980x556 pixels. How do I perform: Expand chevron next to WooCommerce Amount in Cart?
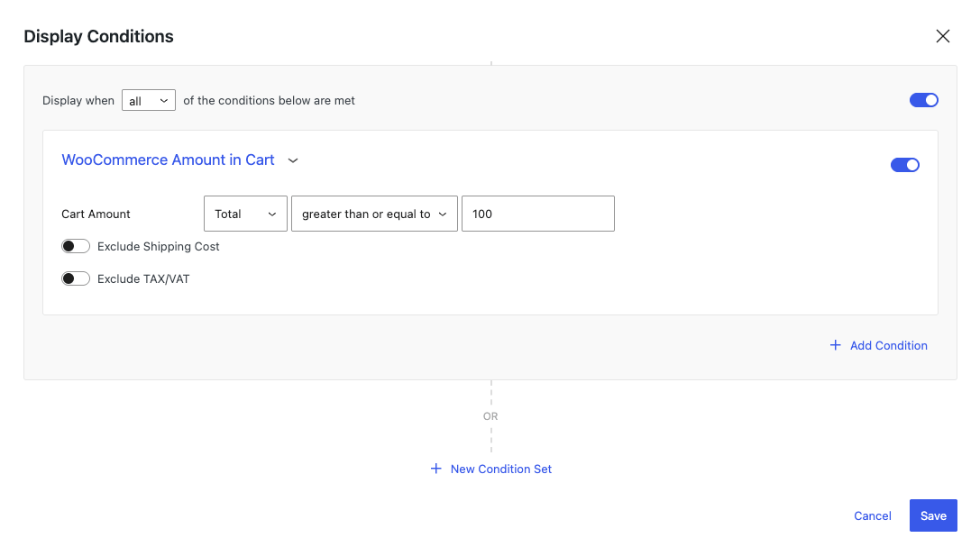coord(292,160)
